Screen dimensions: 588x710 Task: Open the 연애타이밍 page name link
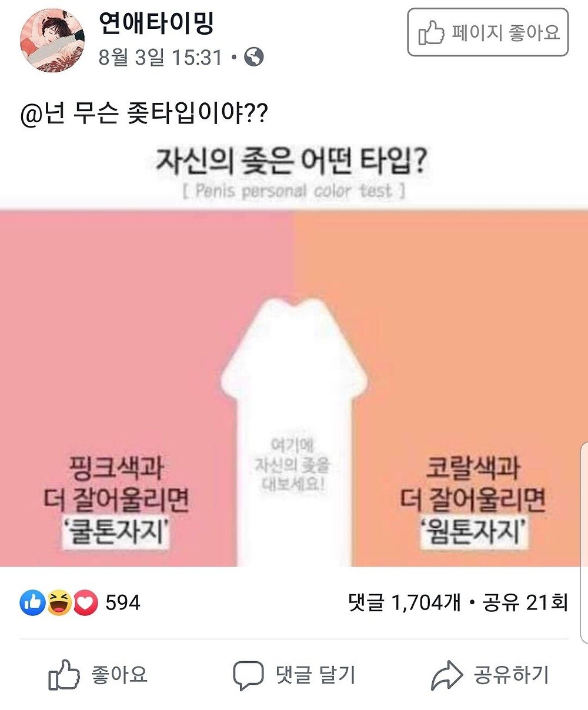pyautogui.click(x=156, y=23)
